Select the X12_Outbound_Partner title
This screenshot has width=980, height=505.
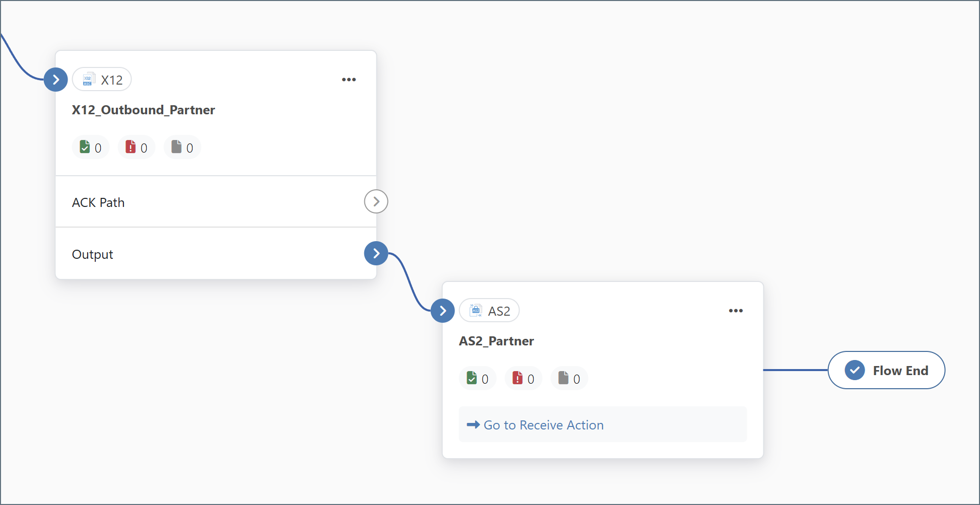coord(144,110)
